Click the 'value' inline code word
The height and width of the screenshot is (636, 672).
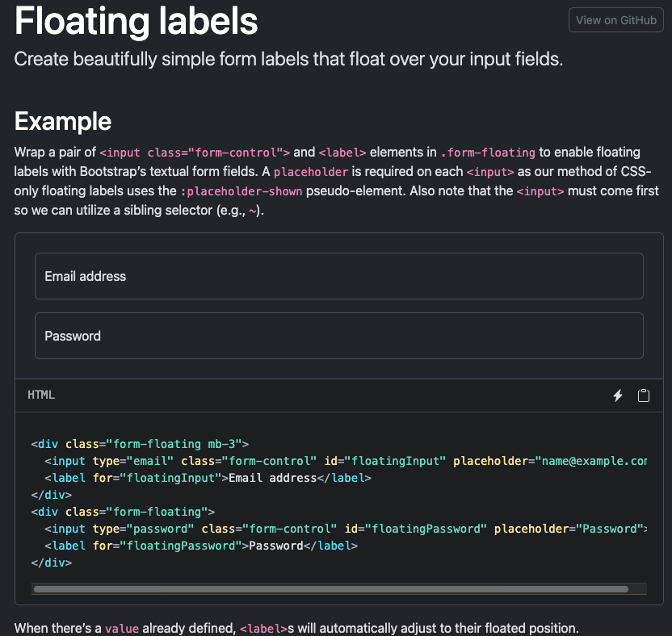(x=122, y=629)
